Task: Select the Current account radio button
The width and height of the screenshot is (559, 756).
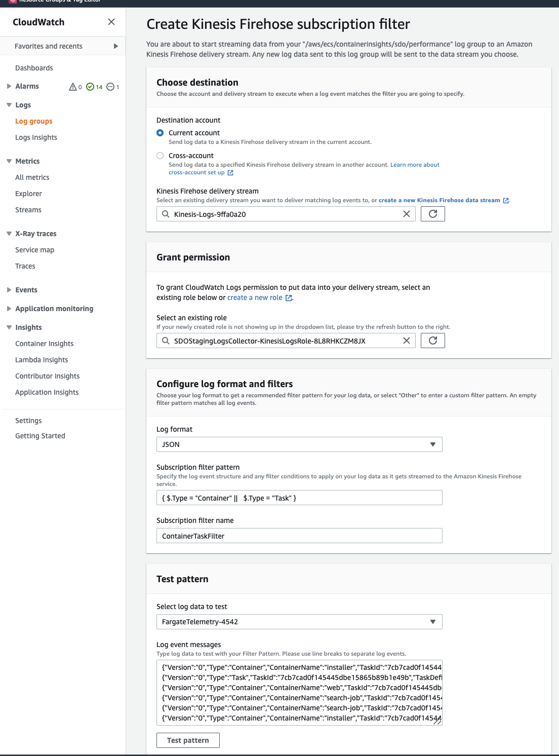Action: click(160, 133)
